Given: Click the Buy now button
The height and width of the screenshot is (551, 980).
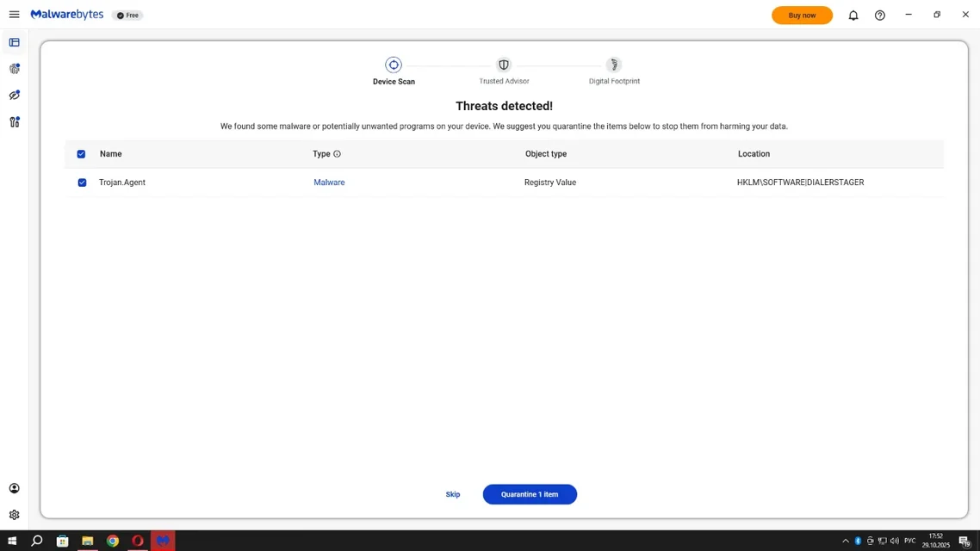Looking at the screenshot, I should tap(802, 15).
